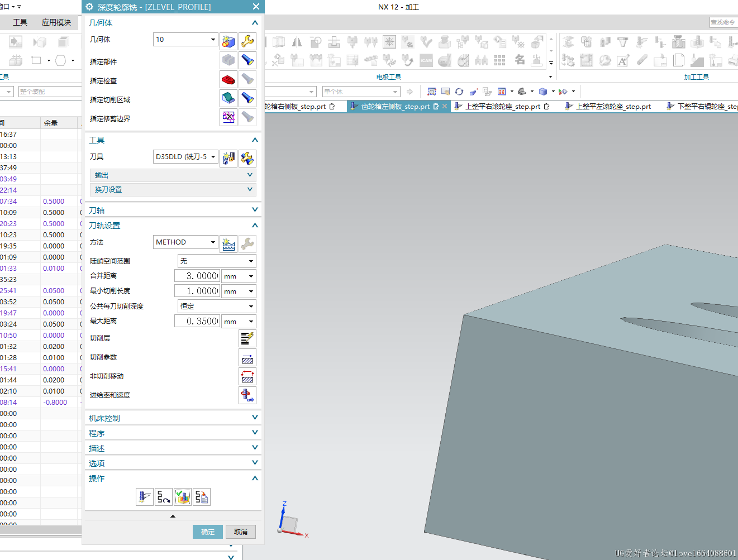The height and width of the screenshot is (560, 738).
Task: Click the 确定 button
Action: 208,532
